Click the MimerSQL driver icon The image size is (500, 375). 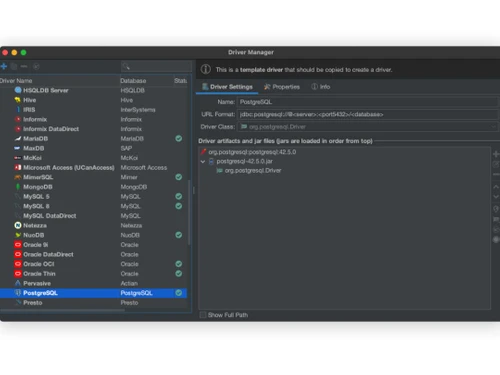click(x=18, y=177)
